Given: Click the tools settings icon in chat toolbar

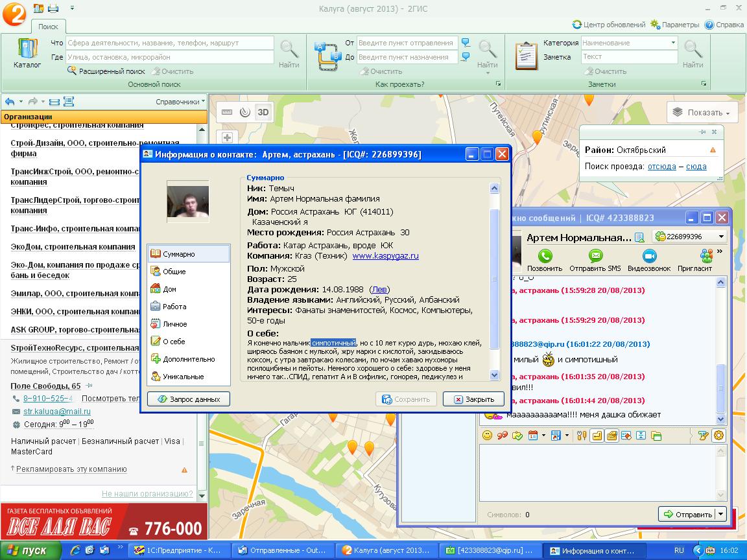Looking at the screenshot, I should tap(582, 436).
